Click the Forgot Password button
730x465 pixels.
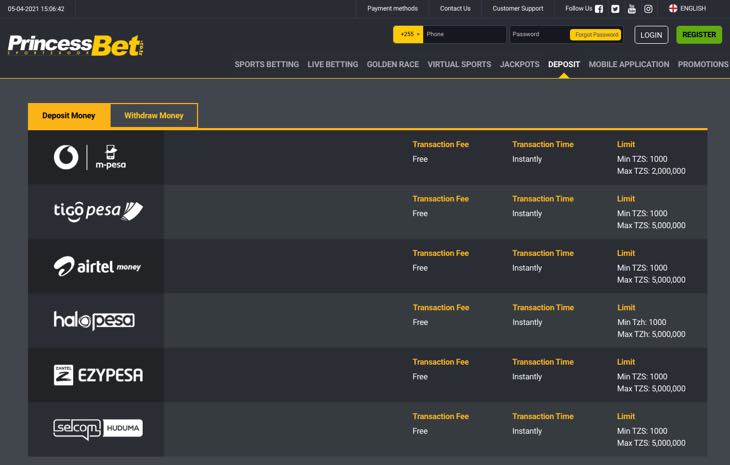coord(596,35)
